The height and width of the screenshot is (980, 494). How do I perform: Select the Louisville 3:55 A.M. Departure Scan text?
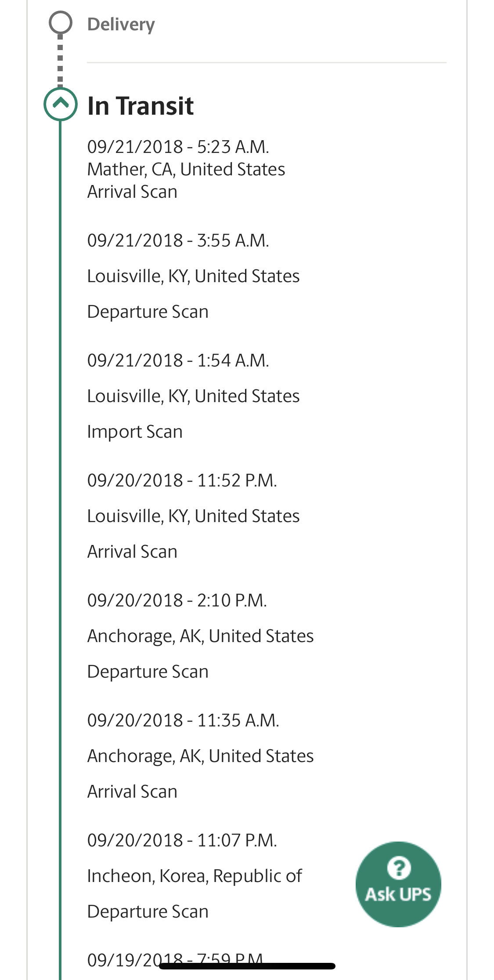point(148,312)
